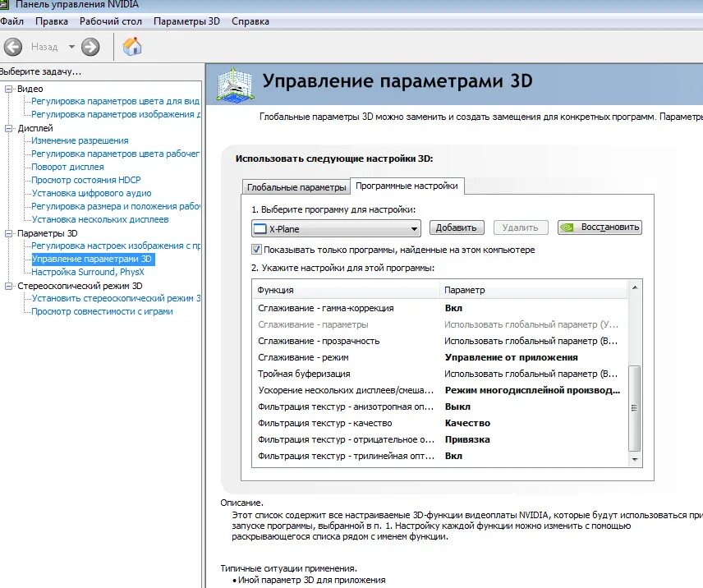Open Настройка Surround, PhysX task
This screenshot has width=703, height=588.
(88, 272)
